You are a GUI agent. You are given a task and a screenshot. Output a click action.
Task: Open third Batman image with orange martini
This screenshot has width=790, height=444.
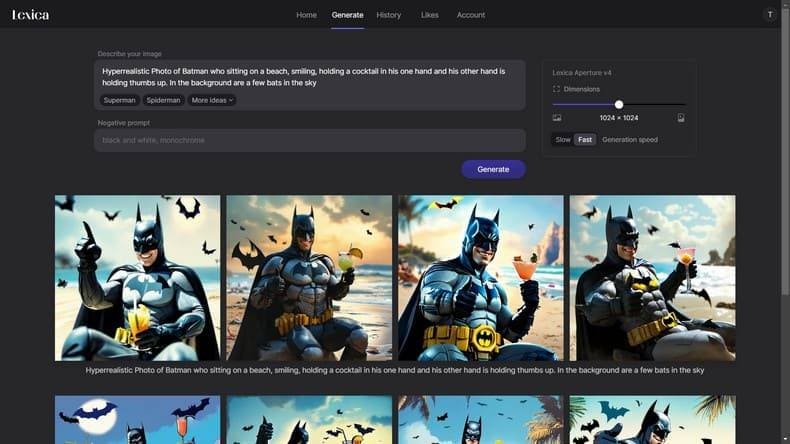481,278
